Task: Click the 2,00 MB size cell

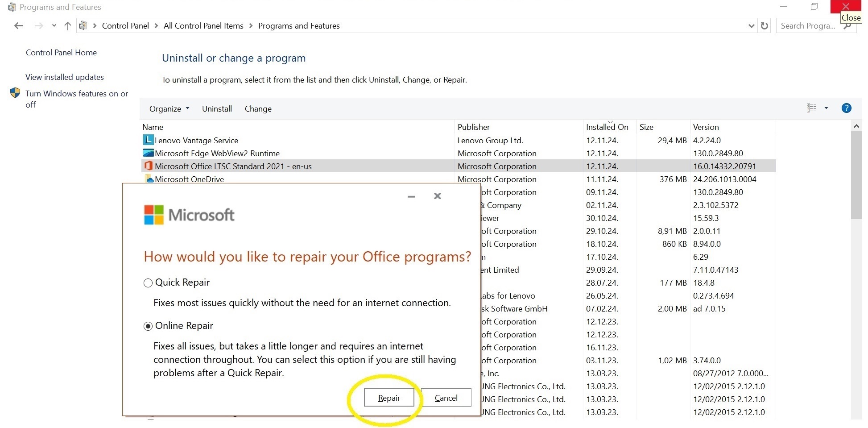Action: [672, 308]
